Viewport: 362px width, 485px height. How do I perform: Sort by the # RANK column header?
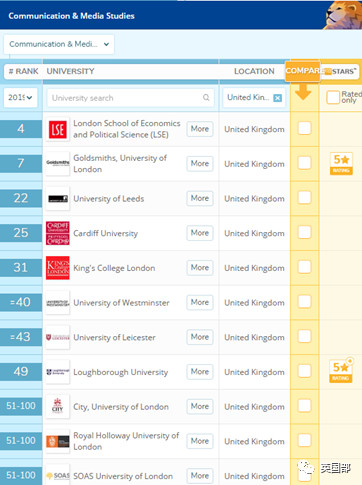[x=23, y=71]
